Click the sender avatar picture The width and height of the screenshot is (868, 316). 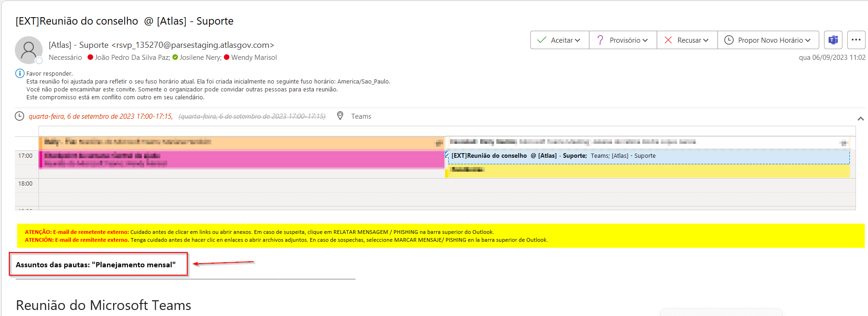coord(29,50)
